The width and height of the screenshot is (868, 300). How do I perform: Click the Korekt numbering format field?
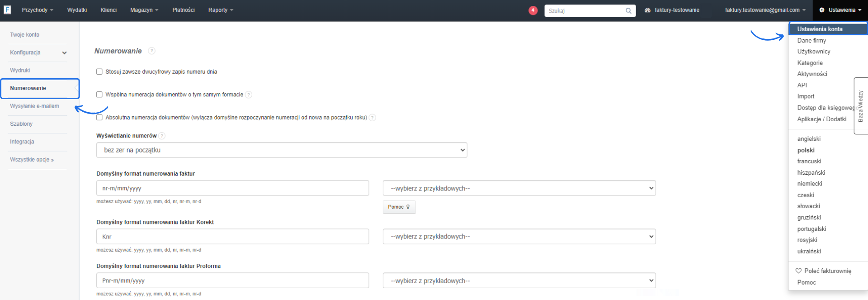232,237
